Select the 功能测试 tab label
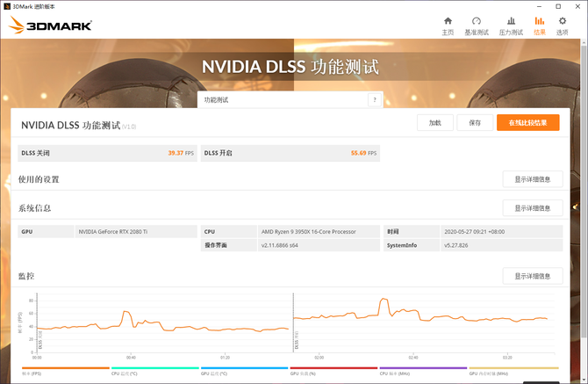This screenshot has width=588, height=384. pyautogui.click(x=216, y=100)
